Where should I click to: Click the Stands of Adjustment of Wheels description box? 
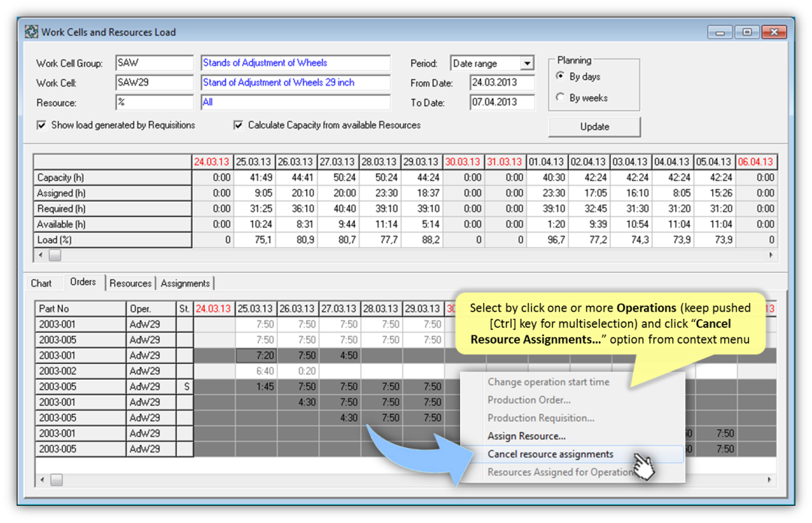pos(296,63)
